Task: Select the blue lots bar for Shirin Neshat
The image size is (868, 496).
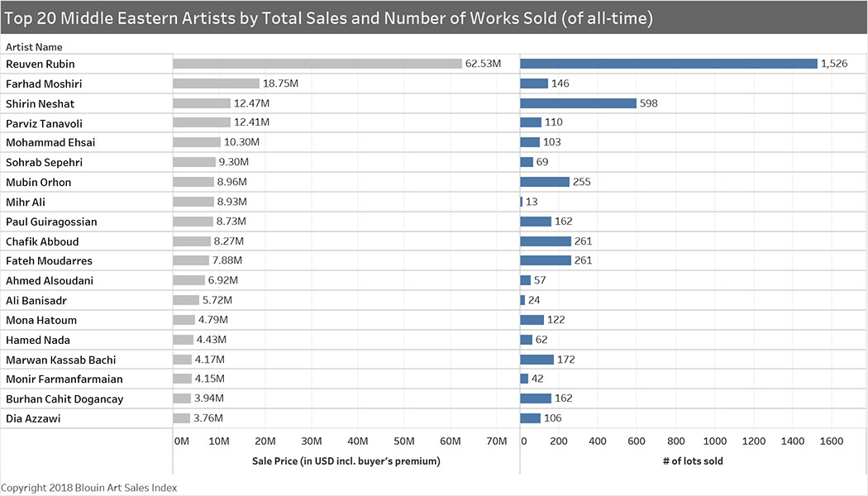Action: [578, 103]
